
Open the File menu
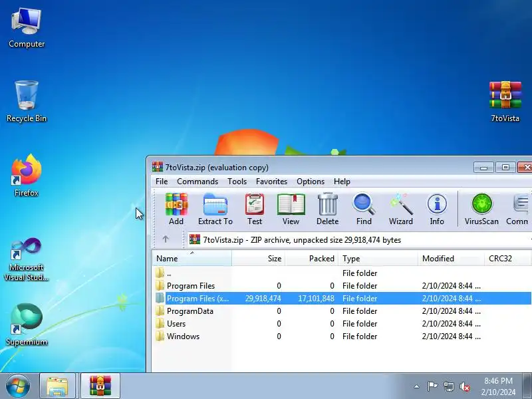[162, 182]
